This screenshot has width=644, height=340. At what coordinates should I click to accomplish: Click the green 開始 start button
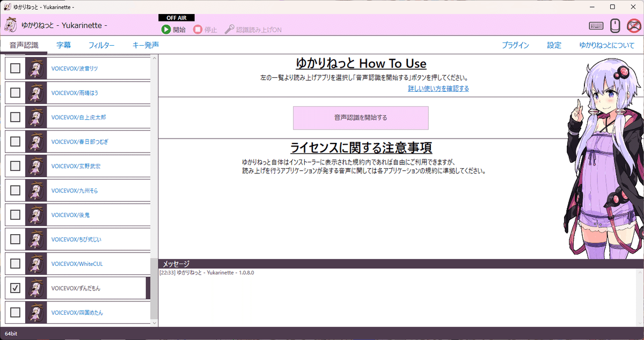(x=173, y=30)
